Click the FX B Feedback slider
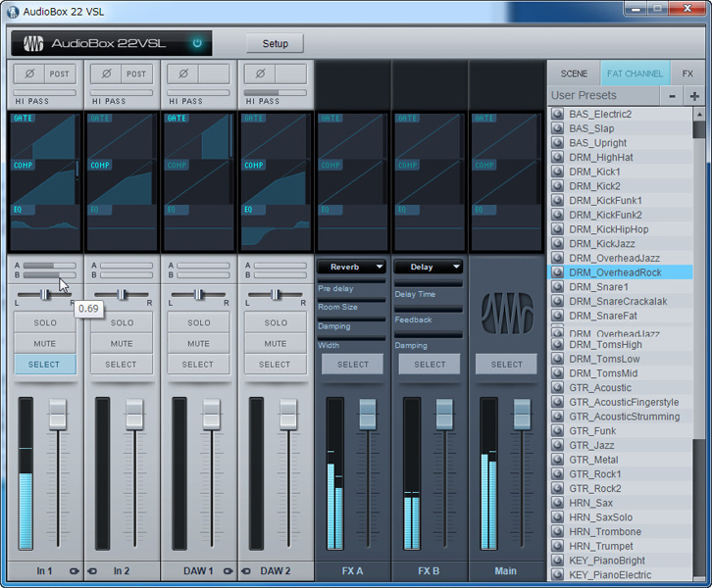 click(429, 309)
